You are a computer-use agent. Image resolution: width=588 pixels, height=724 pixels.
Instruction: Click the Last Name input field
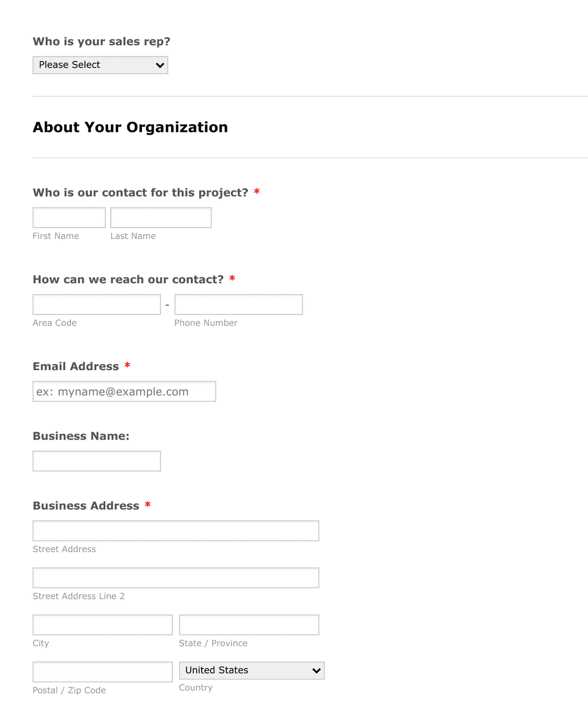(161, 217)
